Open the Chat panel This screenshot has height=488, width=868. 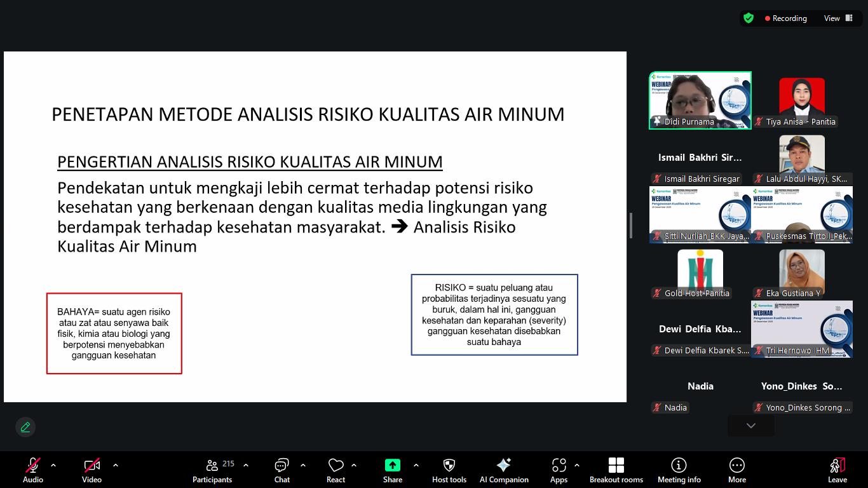click(282, 470)
